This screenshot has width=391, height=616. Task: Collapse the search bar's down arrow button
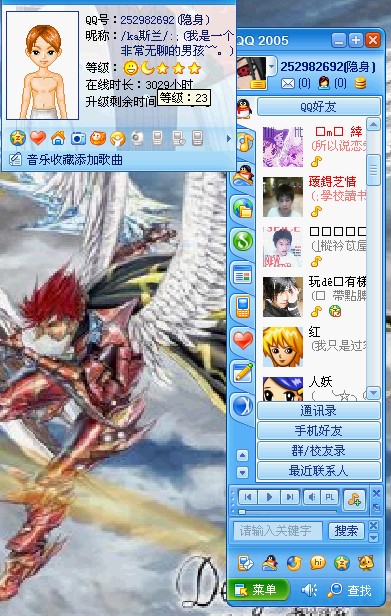tap(374, 537)
